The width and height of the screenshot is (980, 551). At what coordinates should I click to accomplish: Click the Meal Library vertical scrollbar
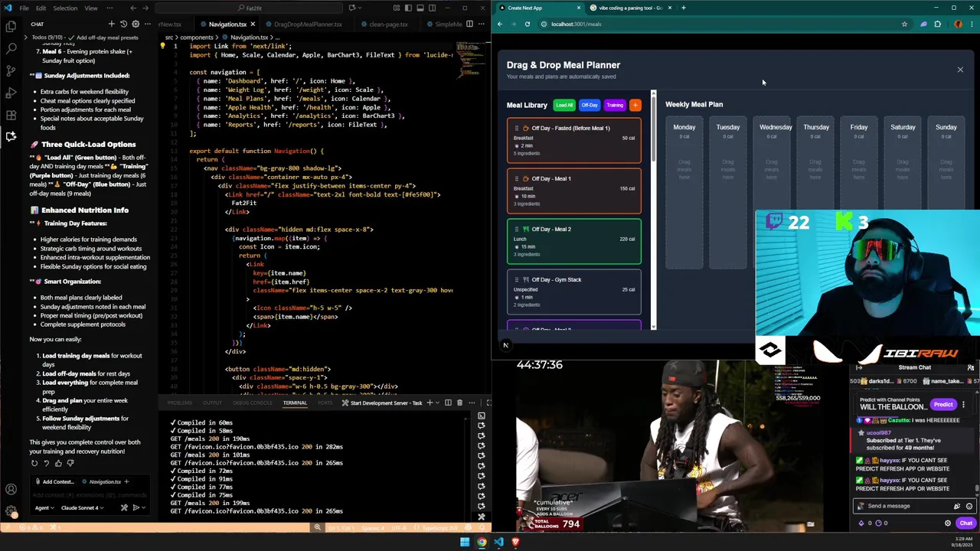coord(654,209)
